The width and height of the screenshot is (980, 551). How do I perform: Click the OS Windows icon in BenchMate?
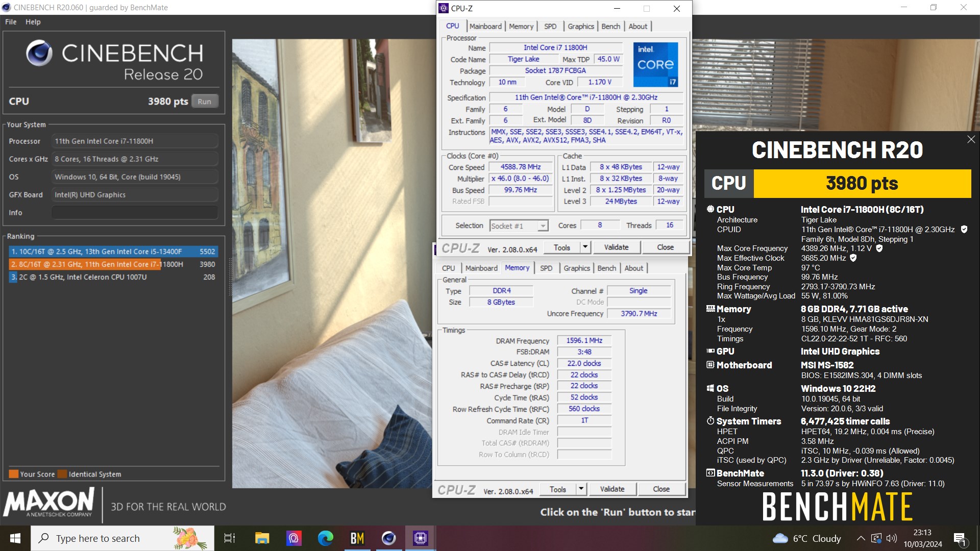(710, 388)
